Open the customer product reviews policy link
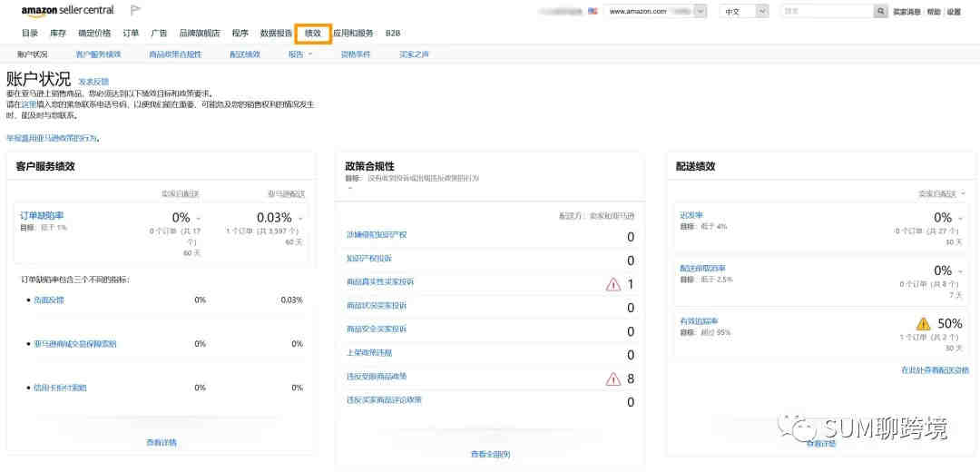Viewport: 980px width, 472px height. tap(384, 399)
